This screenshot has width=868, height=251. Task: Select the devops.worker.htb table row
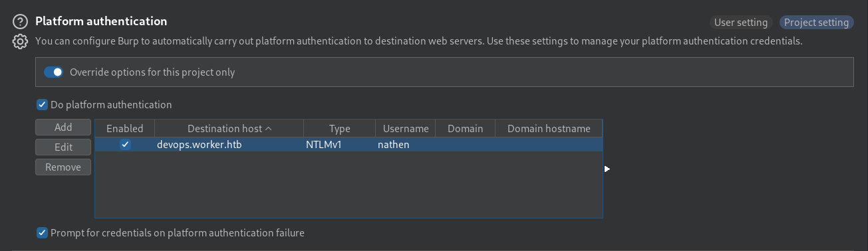coord(349,144)
